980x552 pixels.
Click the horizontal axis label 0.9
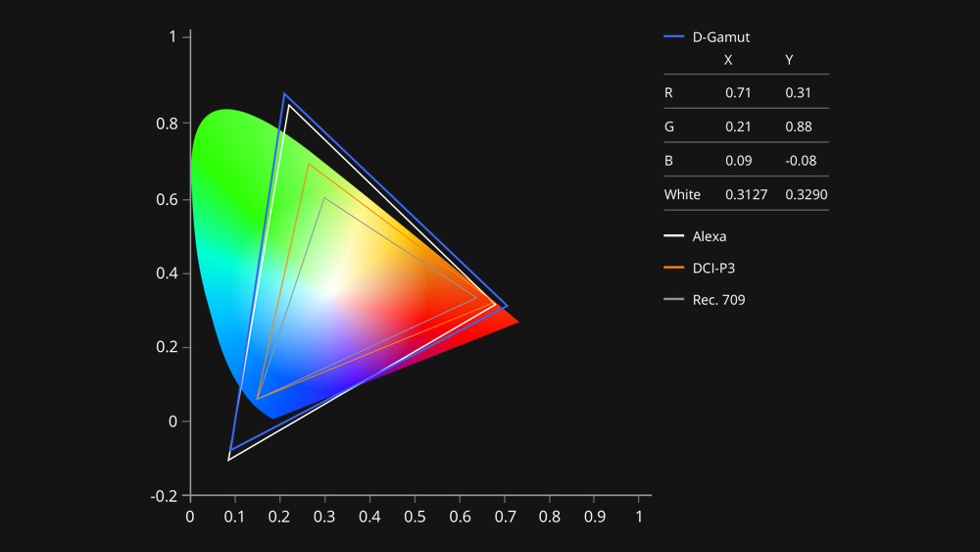pos(595,517)
